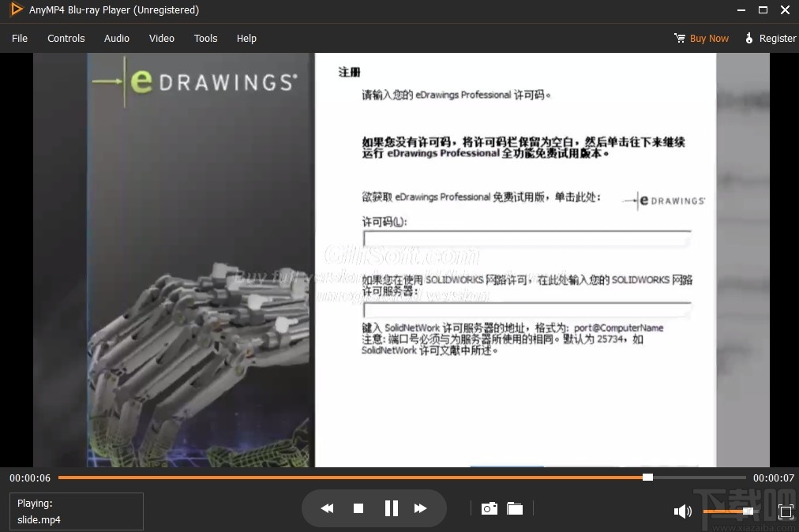The height and width of the screenshot is (532, 799).
Task: Click the Buy Now link
Action: tap(708, 38)
